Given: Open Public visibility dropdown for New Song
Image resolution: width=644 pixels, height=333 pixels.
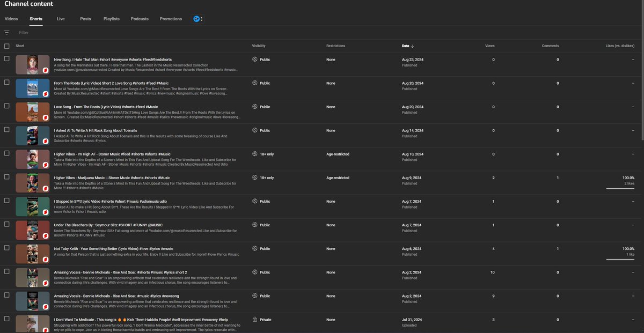Looking at the screenshot, I should pyautogui.click(x=265, y=60).
